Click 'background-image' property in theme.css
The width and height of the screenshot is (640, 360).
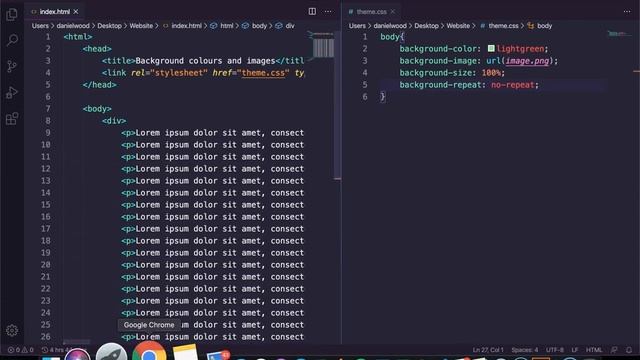[438, 61]
